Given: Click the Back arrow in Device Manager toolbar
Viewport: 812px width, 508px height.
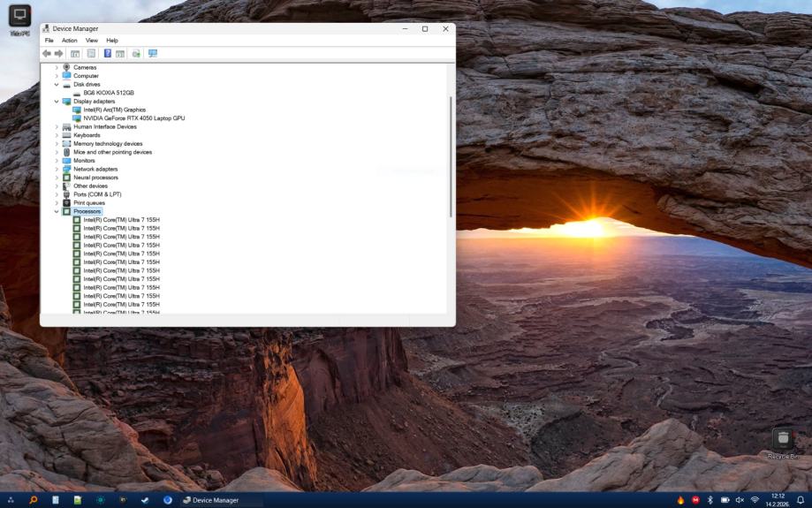Looking at the screenshot, I should pyautogui.click(x=47, y=53).
